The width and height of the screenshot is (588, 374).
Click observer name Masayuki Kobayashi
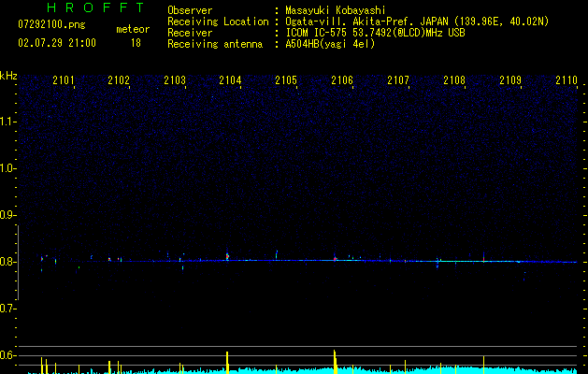coord(336,10)
